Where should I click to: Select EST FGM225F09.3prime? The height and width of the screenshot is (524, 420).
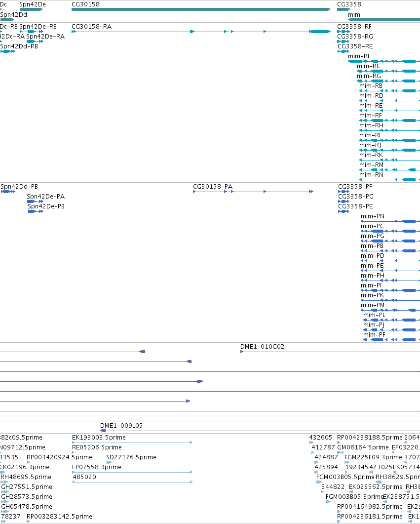(x=373, y=457)
